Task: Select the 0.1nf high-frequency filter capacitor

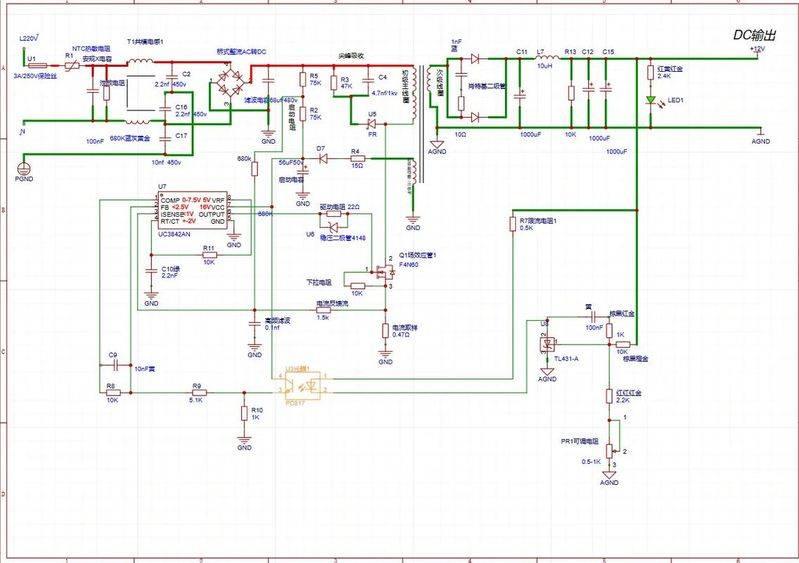Action: click(254, 324)
